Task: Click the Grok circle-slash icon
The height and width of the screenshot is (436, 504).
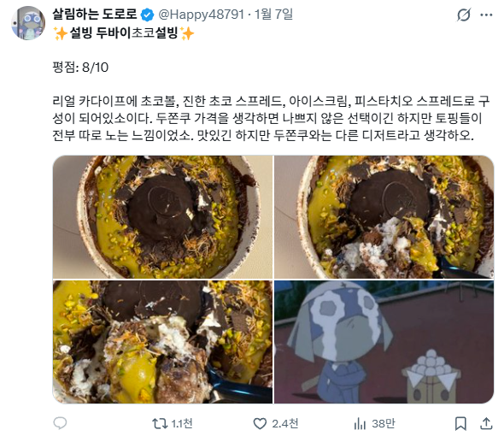Action: coord(464,15)
